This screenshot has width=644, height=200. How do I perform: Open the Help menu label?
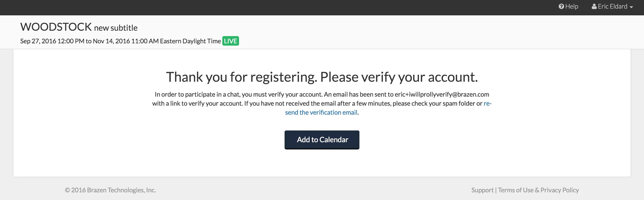[x=571, y=7]
